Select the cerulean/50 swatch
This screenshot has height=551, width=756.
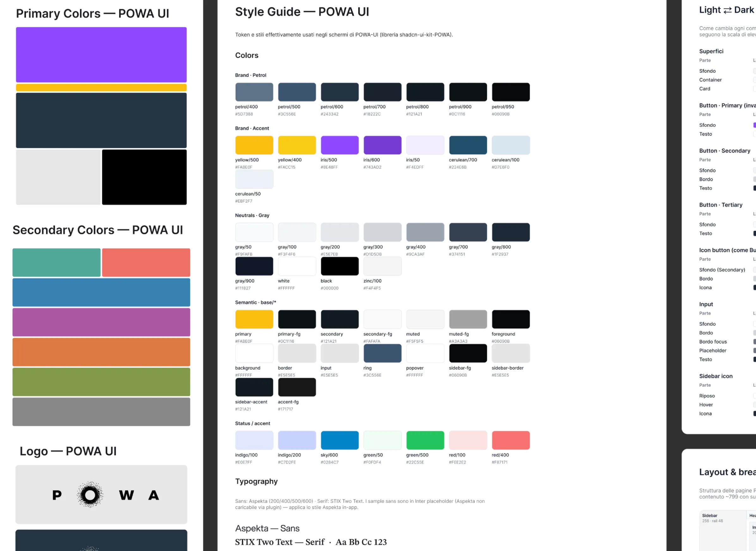254,179
